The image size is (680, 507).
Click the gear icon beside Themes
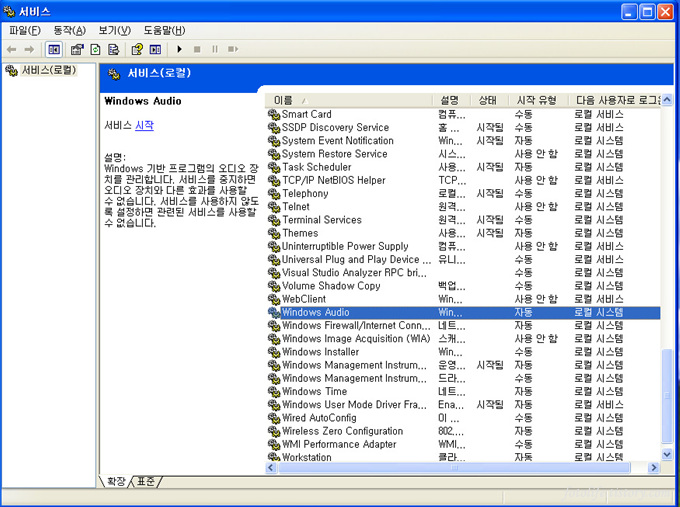pyautogui.click(x=274, y=233)
